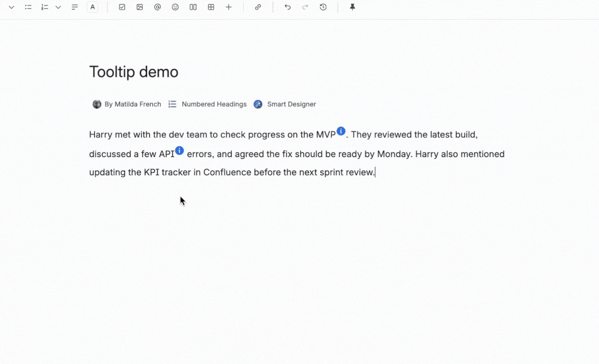This screenshot has height=364, width=599.
Task: Toggle the pin on the toolbar
Action: click(x=352, y=7)
